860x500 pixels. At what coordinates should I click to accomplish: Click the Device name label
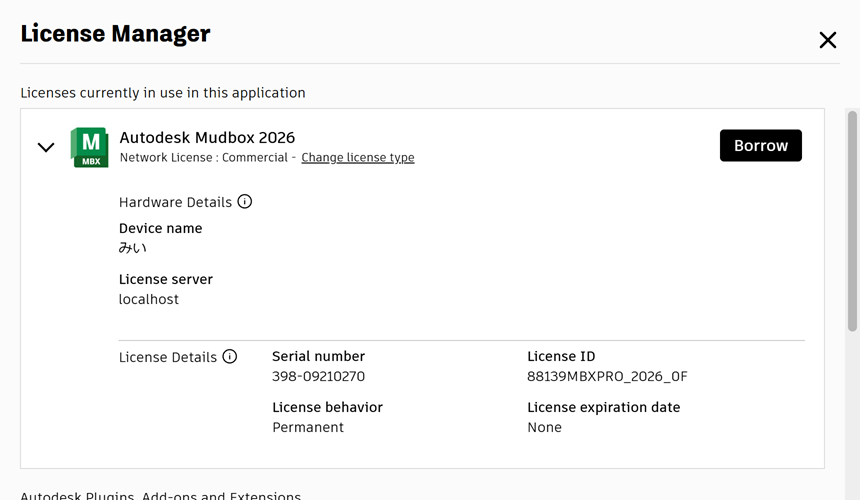tap(161, 228)
